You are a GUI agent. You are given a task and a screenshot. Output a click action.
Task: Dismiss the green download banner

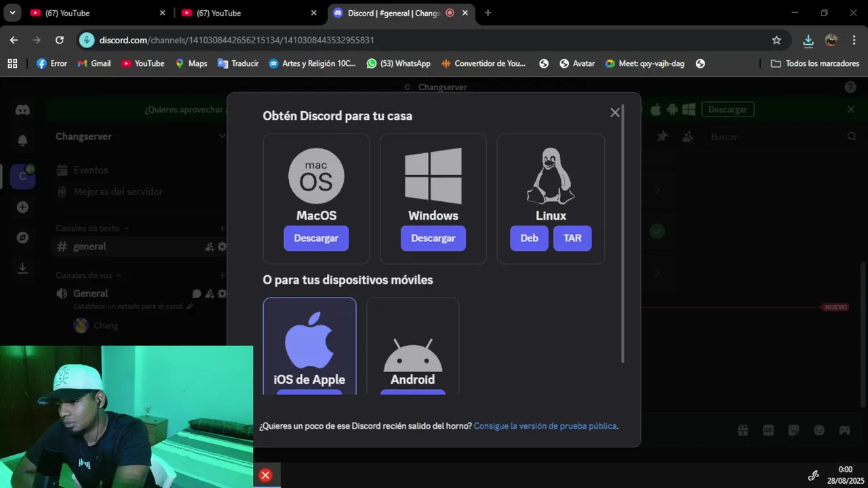click(851, 110)
